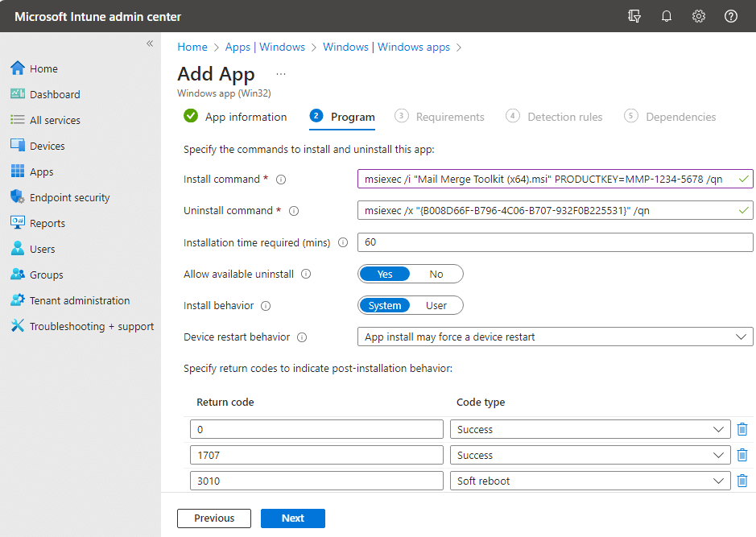The height and width of the screenshot is (537, 756).
Task: Open code type dropdown for return code 3010
Action: tap(590, 481)
